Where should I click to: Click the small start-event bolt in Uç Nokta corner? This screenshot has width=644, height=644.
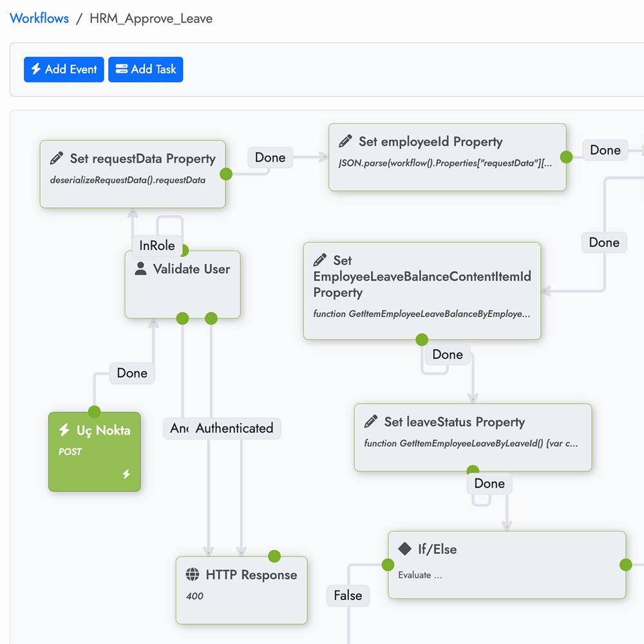coord(126,475)
